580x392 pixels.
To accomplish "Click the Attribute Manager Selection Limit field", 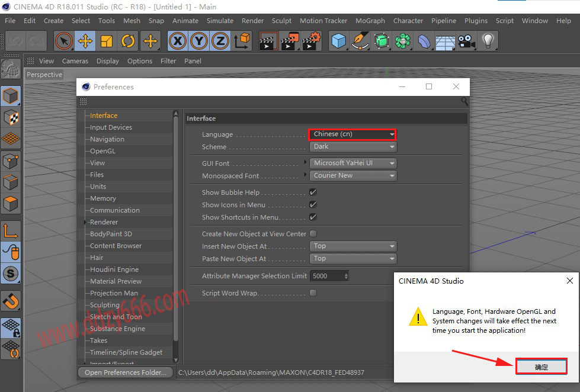I will point(328,276).
